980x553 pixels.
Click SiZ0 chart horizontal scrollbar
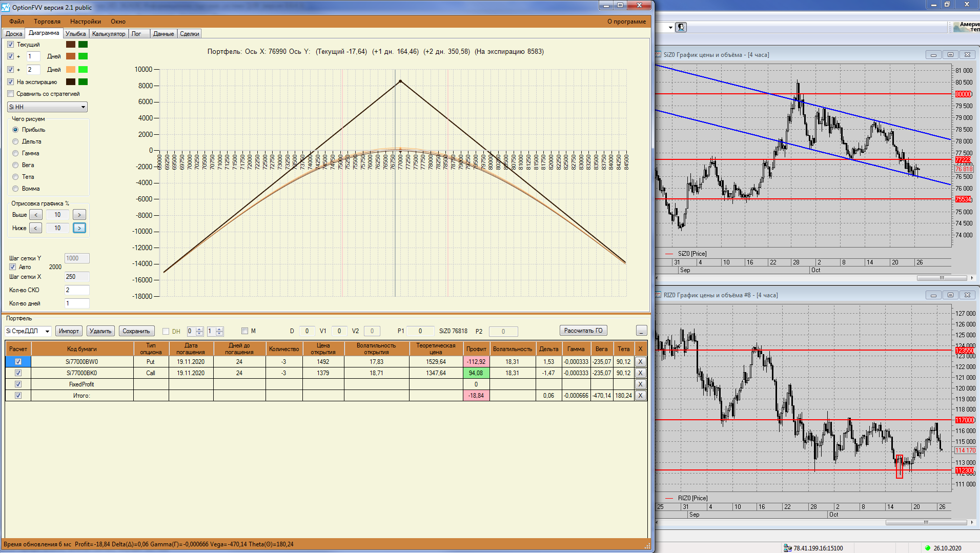(x=943, y=278)
